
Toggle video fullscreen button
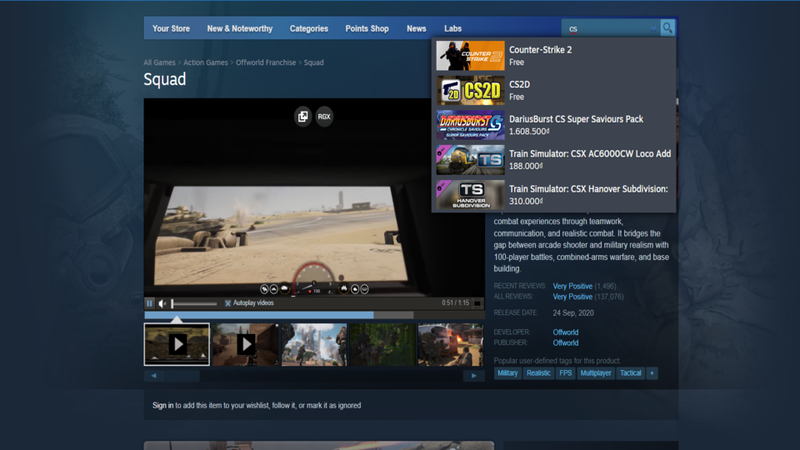pyautogui.click(x=477, y=304)
